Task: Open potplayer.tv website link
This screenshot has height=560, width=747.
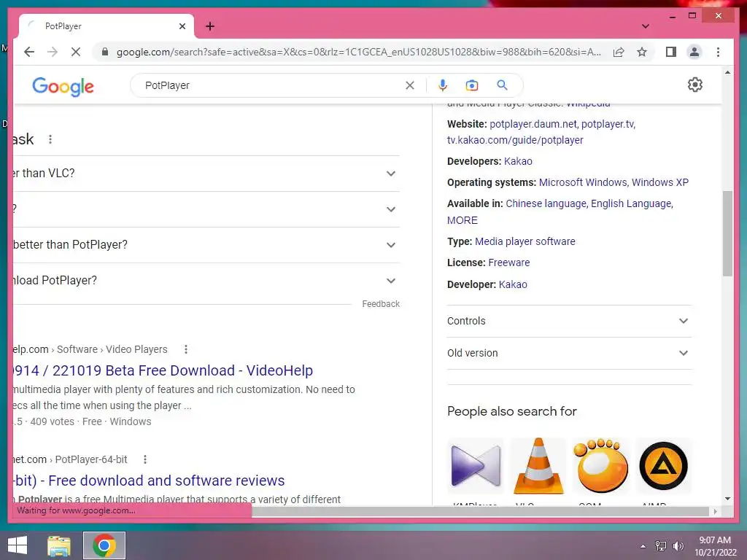Action: coord(608,124)
